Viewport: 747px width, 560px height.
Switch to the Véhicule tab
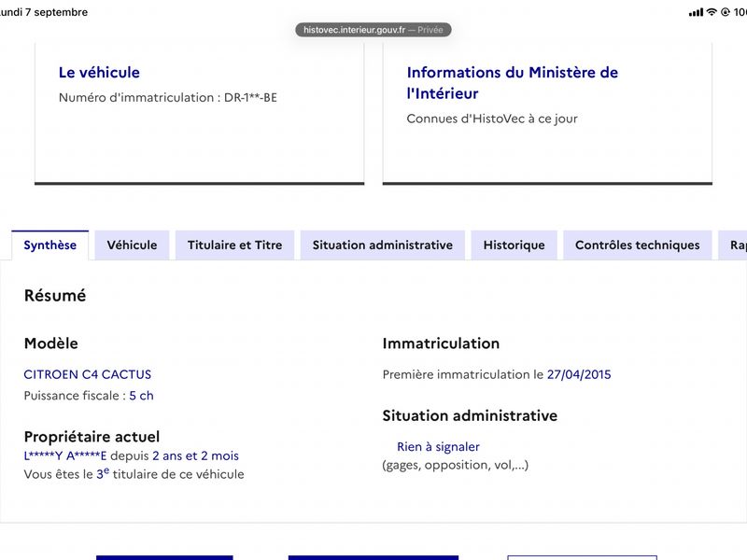pos(132,245)
